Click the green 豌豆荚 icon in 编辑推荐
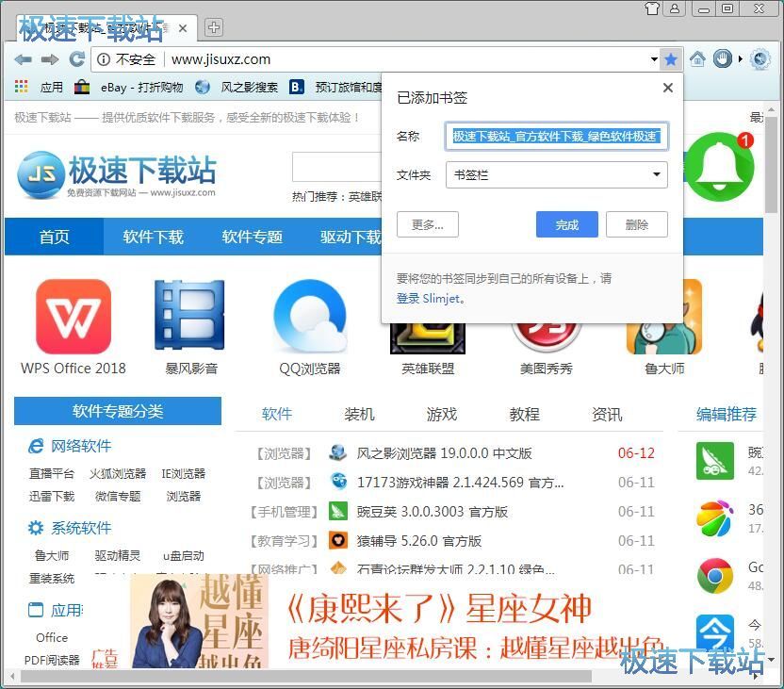The width and height of the screenshot is (784, 689). pyautogui.click(x=715, y=461)
